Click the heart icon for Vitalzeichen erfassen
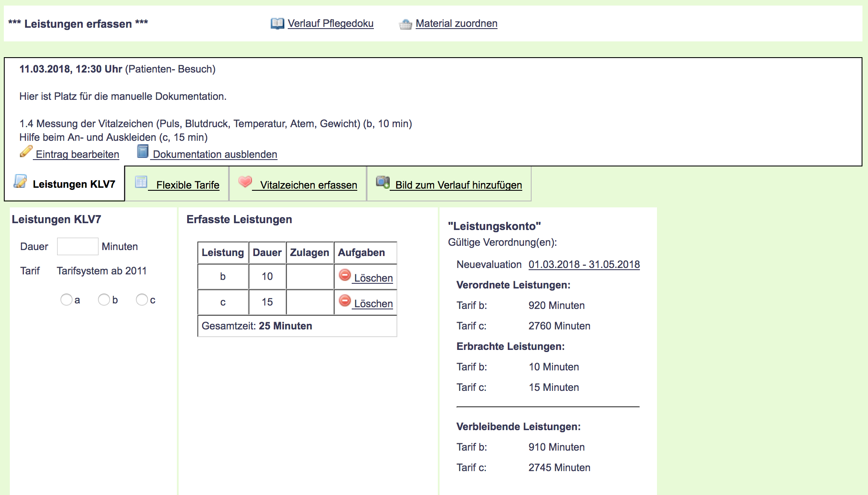The height and width of the screenshot is (495, 868). point(245,182)
